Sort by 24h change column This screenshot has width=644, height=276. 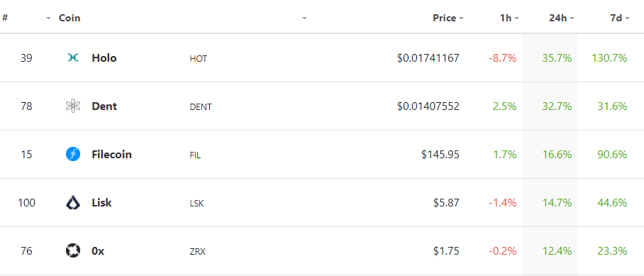click(x=562, y=18)
